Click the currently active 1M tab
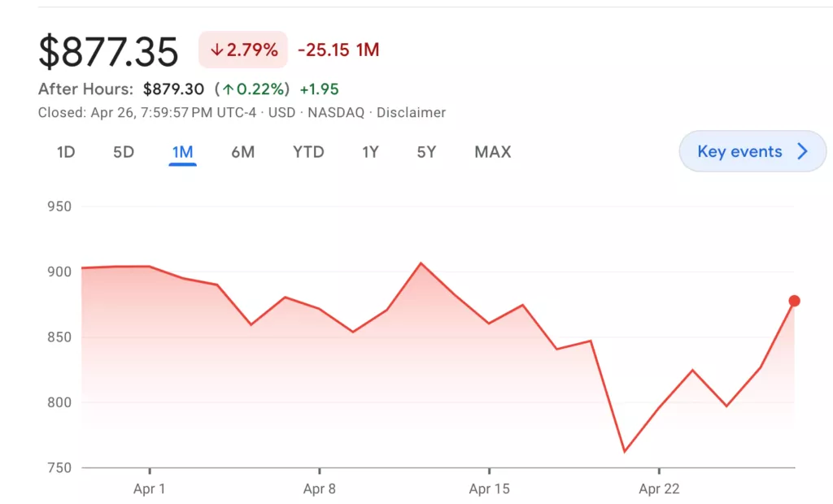Viewport: 833px width, 504px height. pyautogui.click(x=181, y=152)
